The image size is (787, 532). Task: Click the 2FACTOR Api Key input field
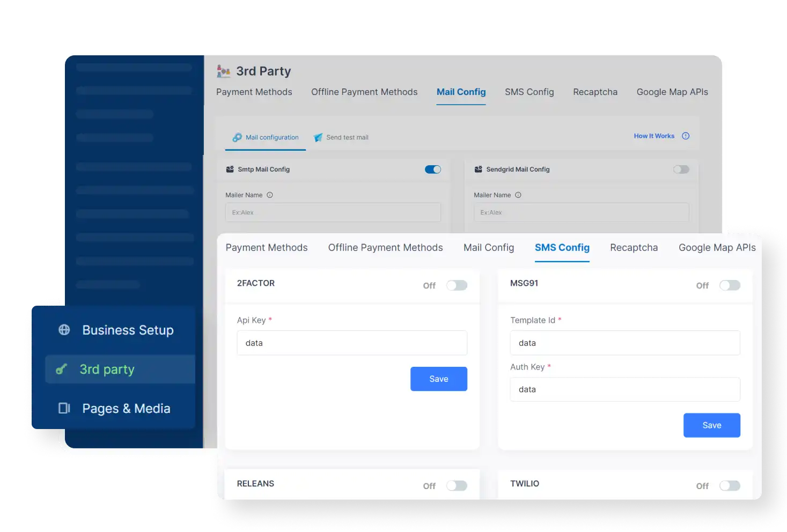[x=351, y=343]
